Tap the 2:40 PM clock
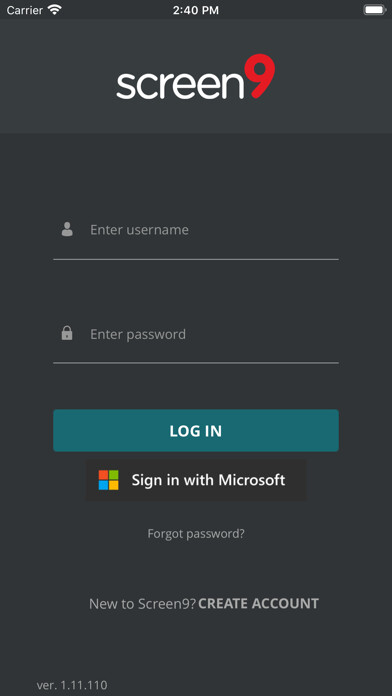Viewport: 392px width, 696px height. pyautogui.click(x=196, y=10)
